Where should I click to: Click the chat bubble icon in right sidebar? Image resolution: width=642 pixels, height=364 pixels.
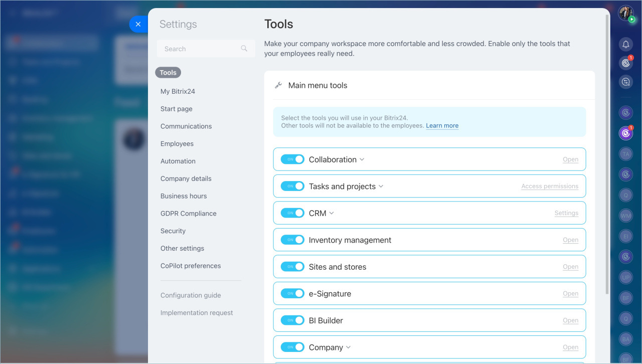[625, 82]
